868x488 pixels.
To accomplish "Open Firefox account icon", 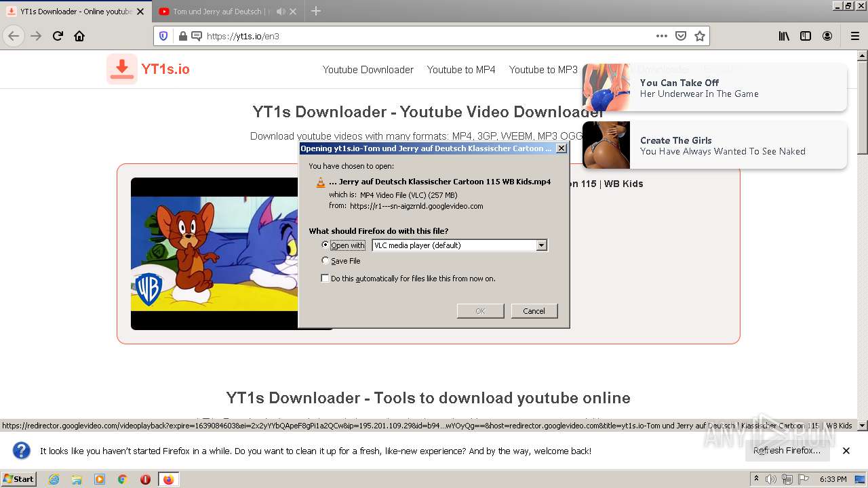I will (x=827, y=36).
